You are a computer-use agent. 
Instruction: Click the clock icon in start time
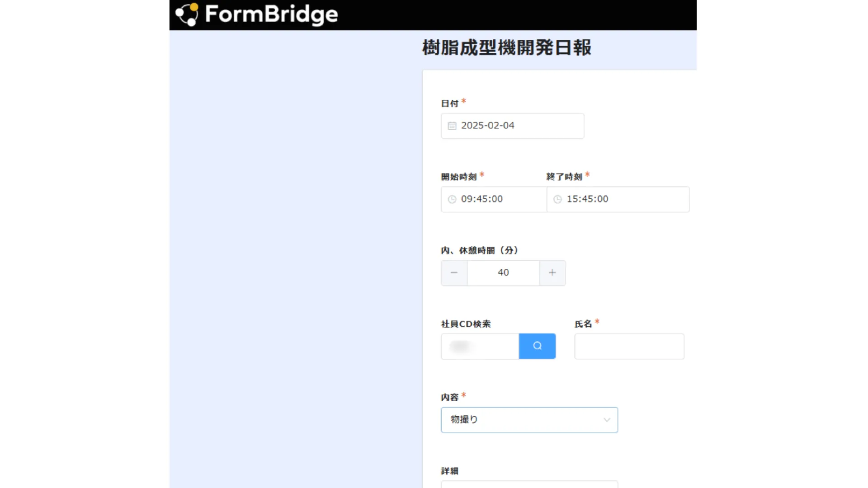pyautogui.click(x=452, y=199)
